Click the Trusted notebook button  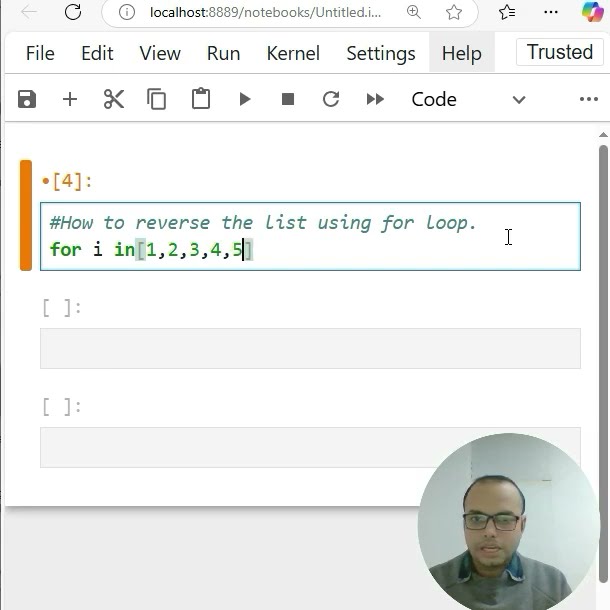pos(559,52)
